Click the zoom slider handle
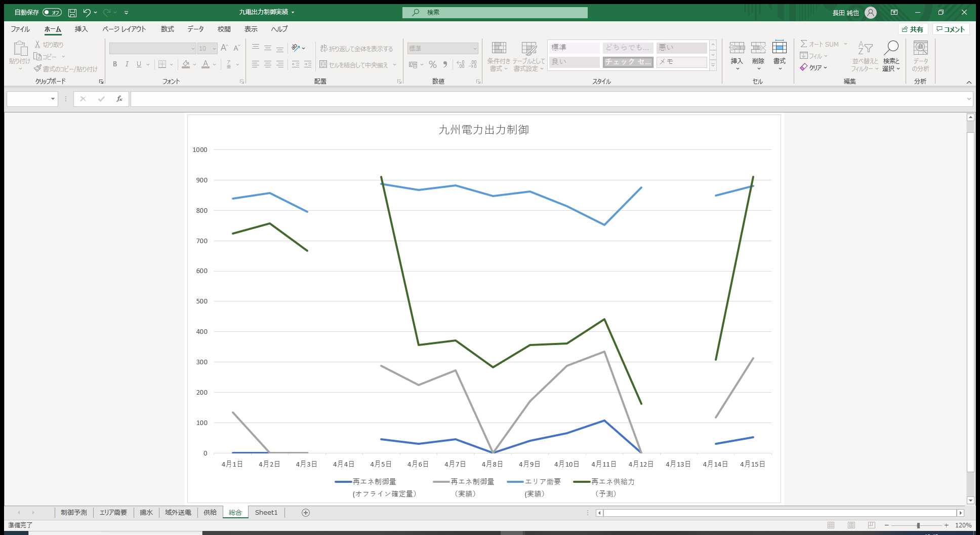Image resolution: width=980 pixels, height=535 pixels. [x=918, y=525]
